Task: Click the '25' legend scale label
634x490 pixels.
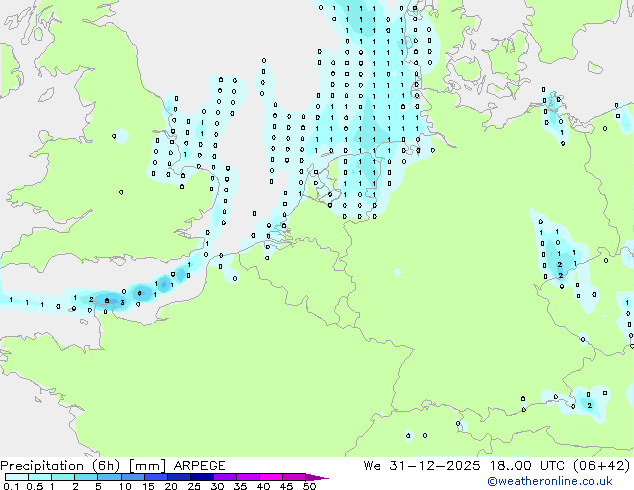Action: 194,486
